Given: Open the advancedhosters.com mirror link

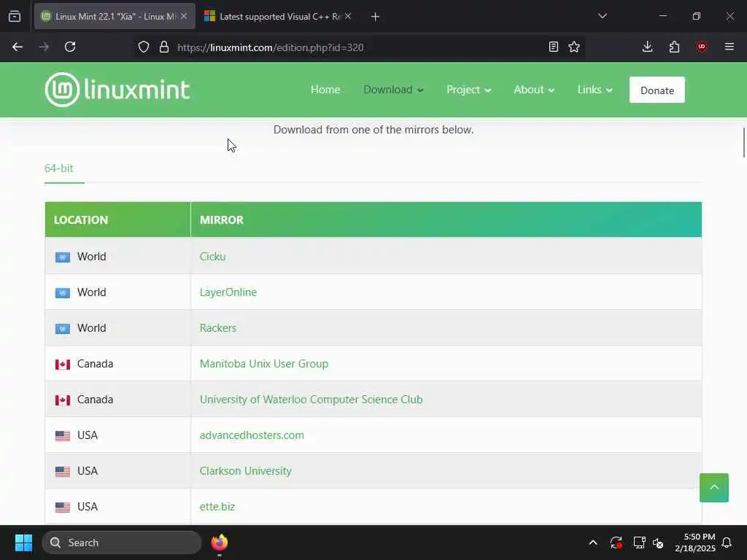Looking at the screenshot, I should [x=252, y=435].
